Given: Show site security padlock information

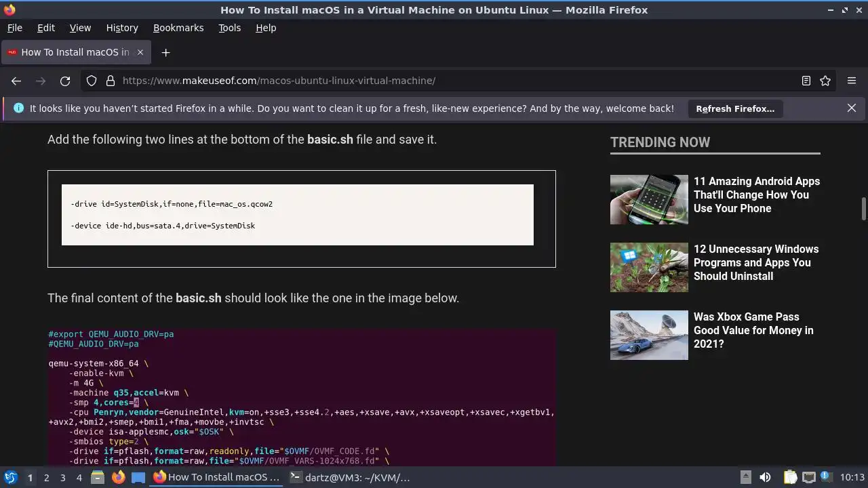Looking at the screenshot, I should [x=111, y=81].
